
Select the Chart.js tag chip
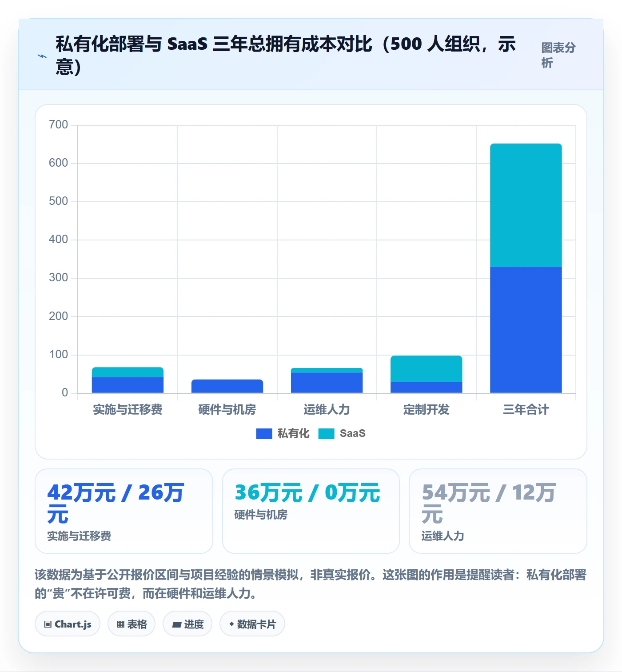(x=68, y=624)
